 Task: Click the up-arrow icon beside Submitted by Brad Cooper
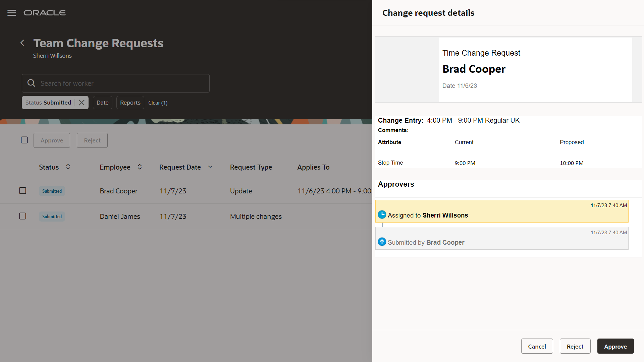pos(382,242)
